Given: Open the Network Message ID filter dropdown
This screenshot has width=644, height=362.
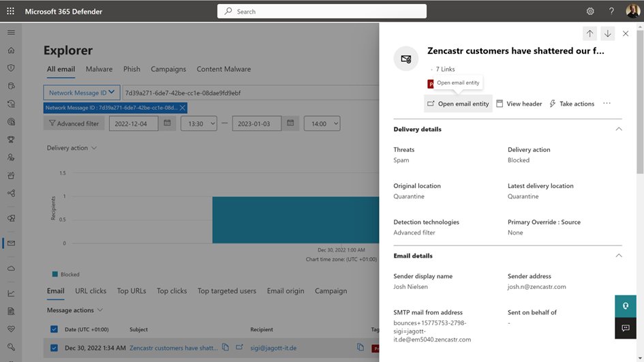Looking at the screenshot, I should point(82,93).
